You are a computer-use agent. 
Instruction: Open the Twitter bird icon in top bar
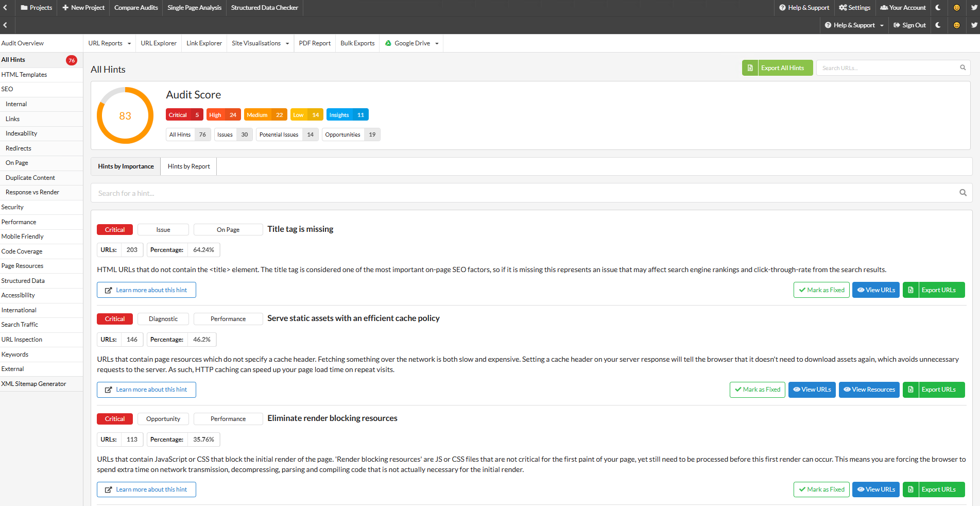[974, 8]
